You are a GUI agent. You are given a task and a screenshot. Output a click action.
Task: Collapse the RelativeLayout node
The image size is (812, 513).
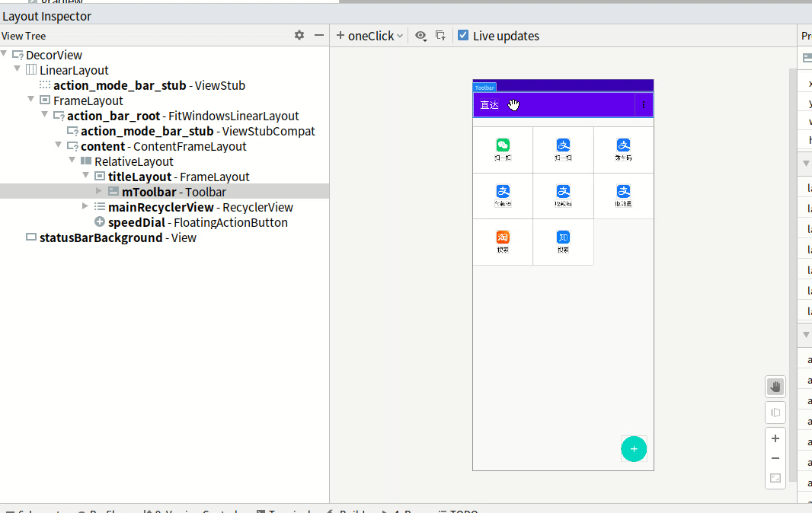coord(72,160)
